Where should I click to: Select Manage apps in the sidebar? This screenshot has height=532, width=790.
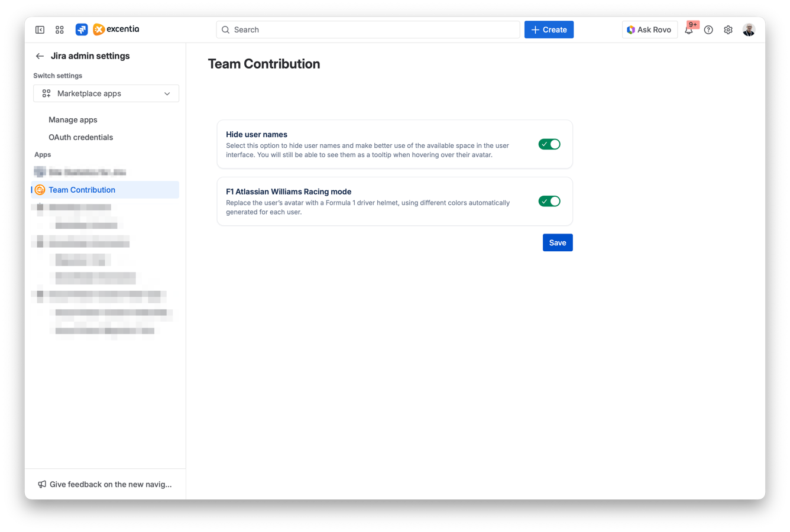(73, 119)
